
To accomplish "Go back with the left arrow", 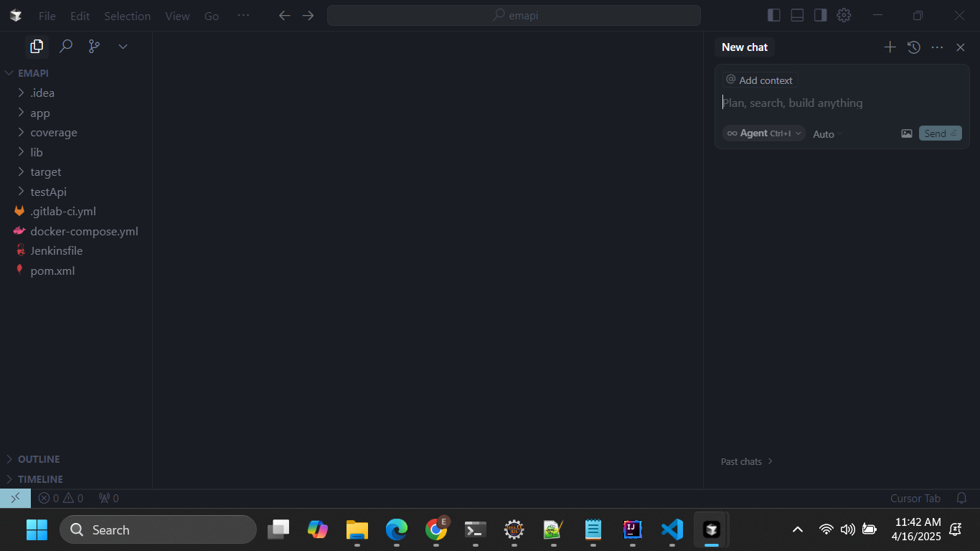I will click(284, 16).
